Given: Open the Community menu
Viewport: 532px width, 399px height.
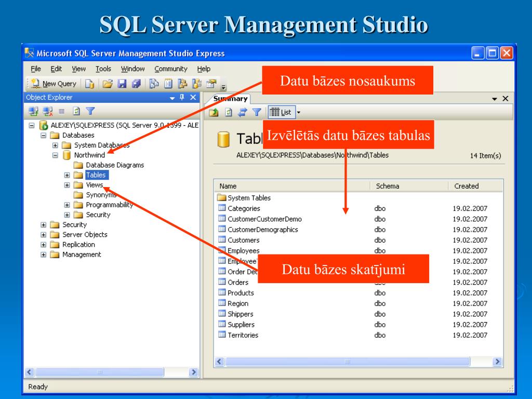Looking at the screenshot, I should tap(170, 69).
